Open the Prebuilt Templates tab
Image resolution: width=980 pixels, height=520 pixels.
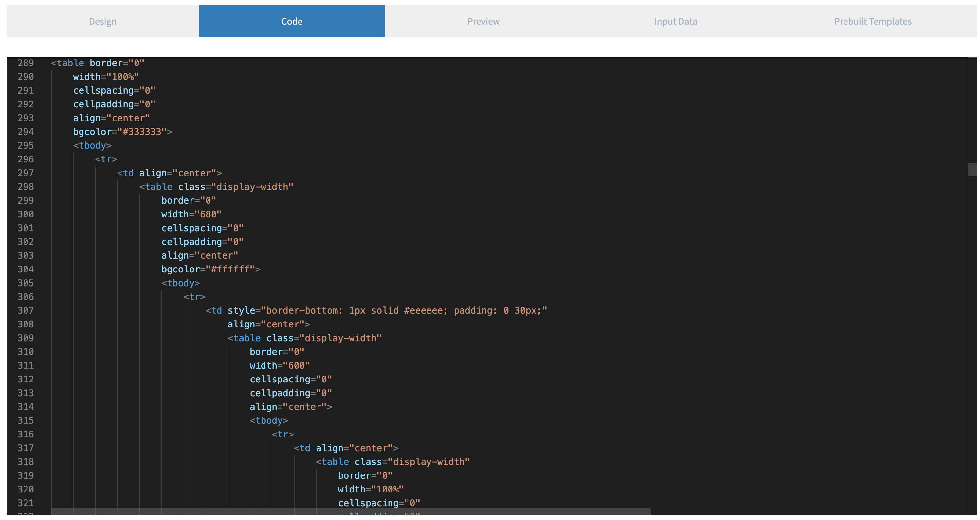[x=873, y=21]
